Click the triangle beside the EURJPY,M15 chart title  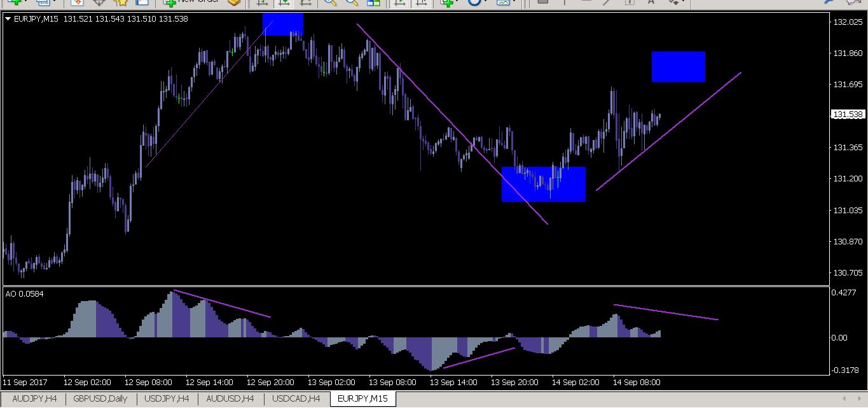pos(8,19)
